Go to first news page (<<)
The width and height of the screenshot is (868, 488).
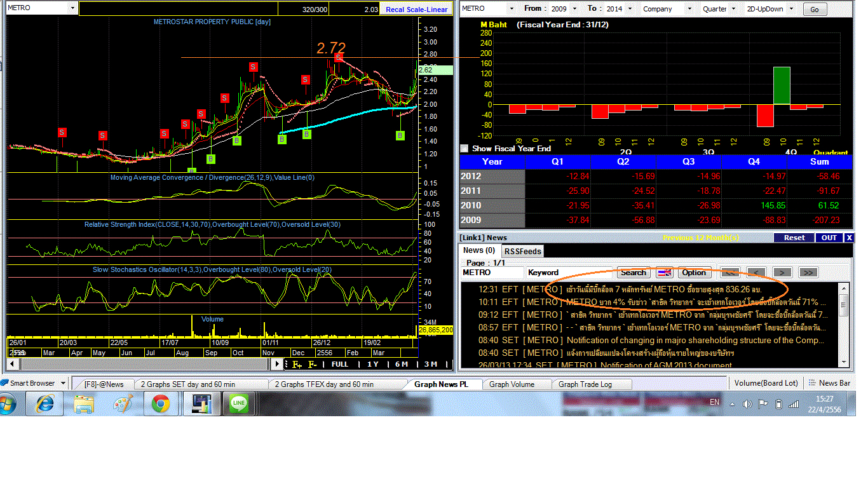729,273
